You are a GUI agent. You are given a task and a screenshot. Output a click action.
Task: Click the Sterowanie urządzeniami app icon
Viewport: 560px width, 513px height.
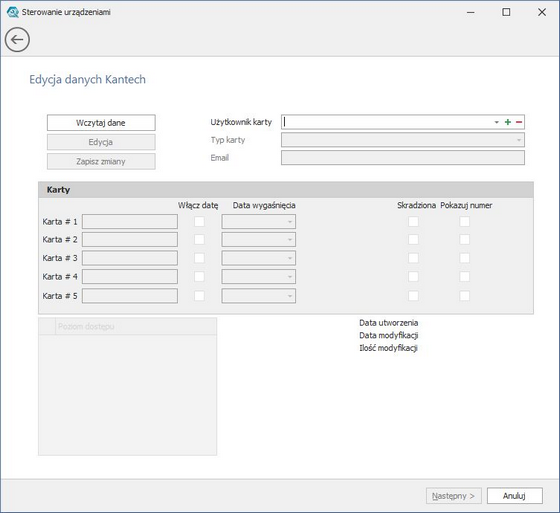[x=13, y=12]
